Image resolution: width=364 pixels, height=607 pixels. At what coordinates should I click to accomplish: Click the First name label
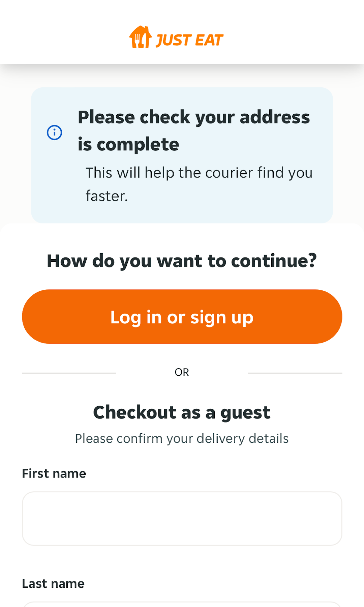(54, 473)
